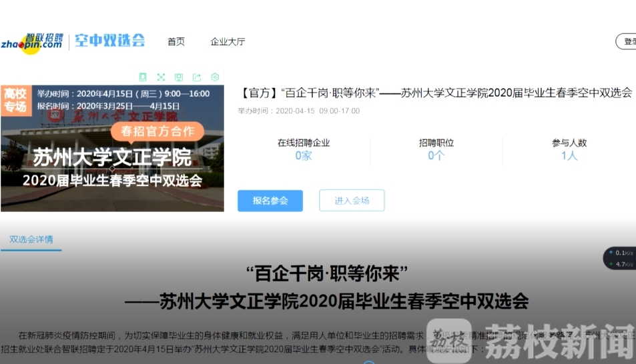Click the "百企千岗·职等你来" heading
Viewport: 636px width, 364px height.
pos(327,273)
